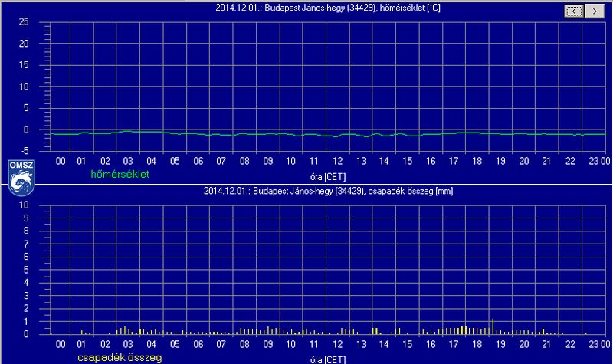Viewport: 613px width, 364px height.
Task: Click the tallest precipitation bar just before hour 19
Action: click(x=493, y=326)
